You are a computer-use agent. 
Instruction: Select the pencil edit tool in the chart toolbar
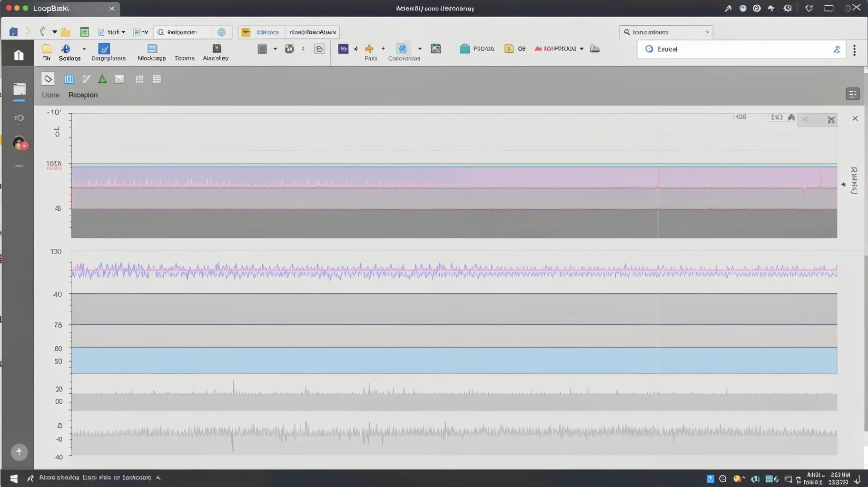click(86, 79)
